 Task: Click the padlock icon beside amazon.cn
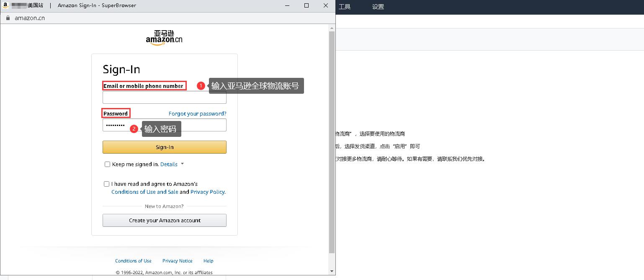[x=8, y=18]
